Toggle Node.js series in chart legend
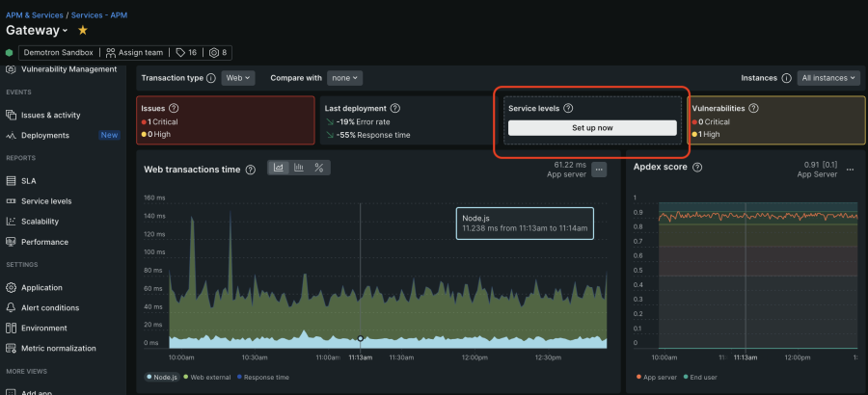The height and width of the screenshot is (395, 868). click(x=166, y=377)
